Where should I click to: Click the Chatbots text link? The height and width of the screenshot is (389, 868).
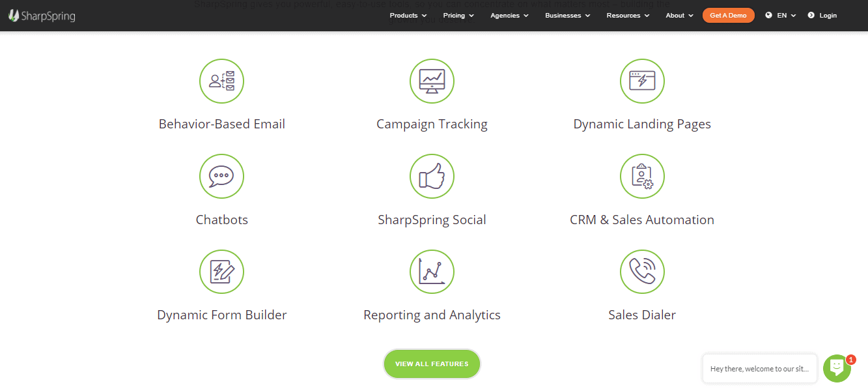tap(222, 220)
